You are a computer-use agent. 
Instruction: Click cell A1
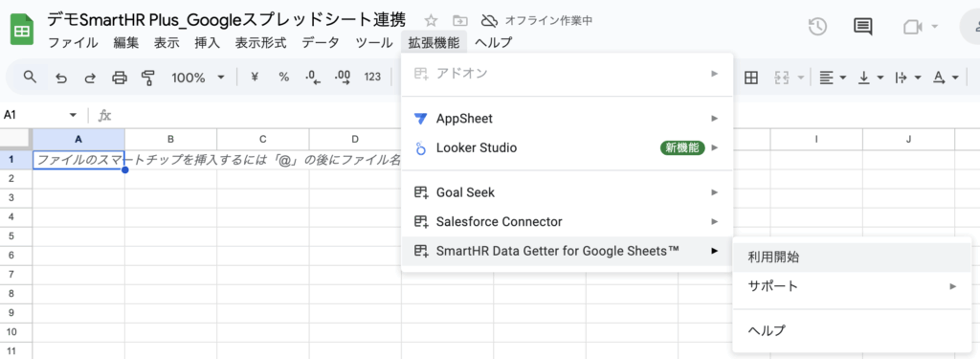pyautogui.click(x=78, y=160)
